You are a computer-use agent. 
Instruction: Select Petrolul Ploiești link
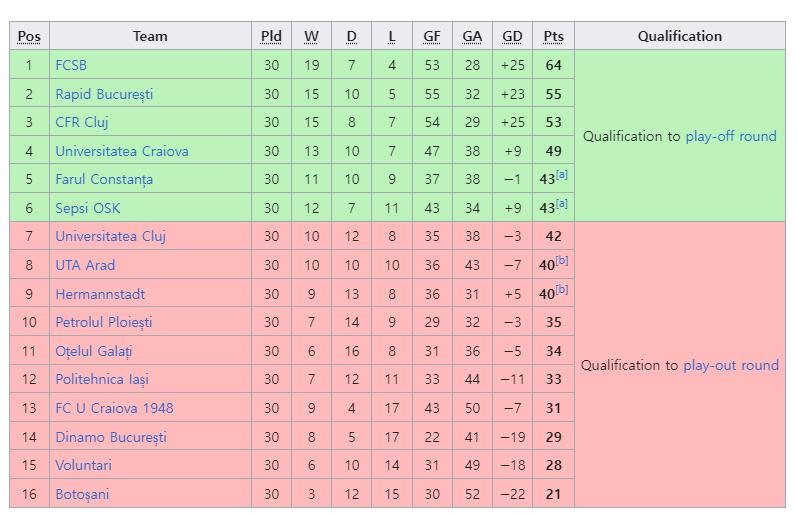pyautogui.click(x=104, y=322)
